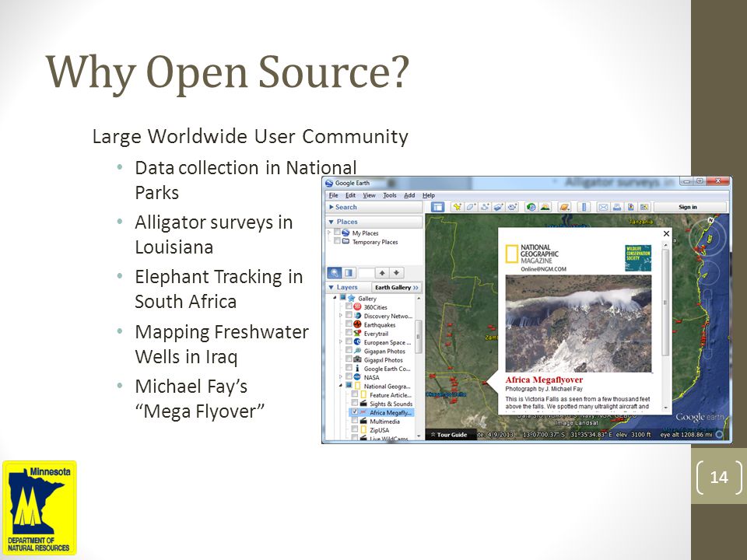Open the Help menu
The width and height of the screenshot is (747, 560).
pos(429,195)
